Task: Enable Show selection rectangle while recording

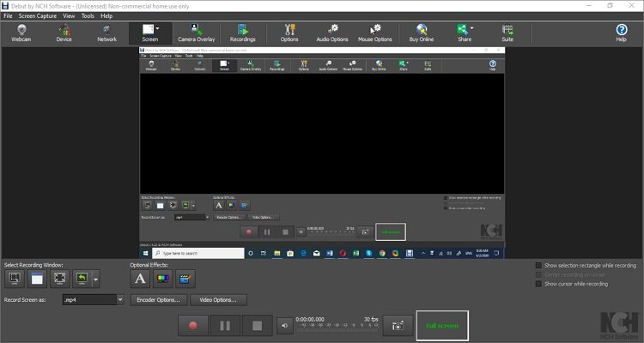Action: [538, 266]
